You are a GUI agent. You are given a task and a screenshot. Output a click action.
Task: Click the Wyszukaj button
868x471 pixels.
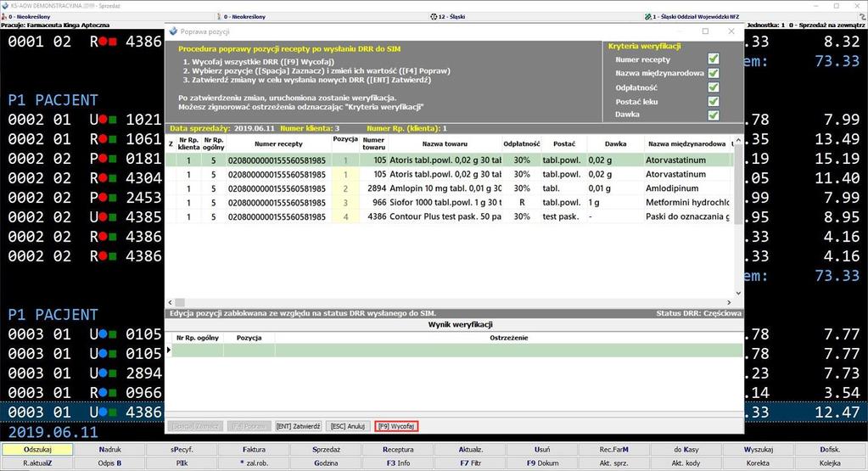(x=758, y=450)
